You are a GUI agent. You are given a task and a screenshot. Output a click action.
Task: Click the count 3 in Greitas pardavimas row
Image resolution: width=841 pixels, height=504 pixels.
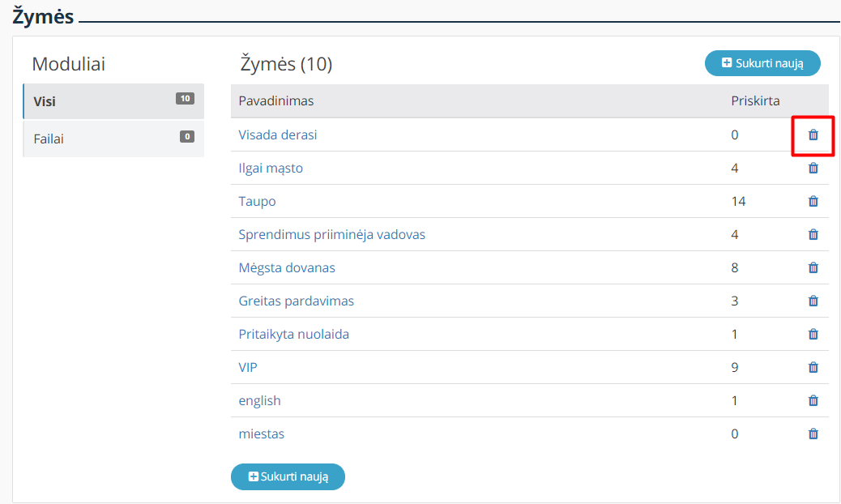point(735,301)
